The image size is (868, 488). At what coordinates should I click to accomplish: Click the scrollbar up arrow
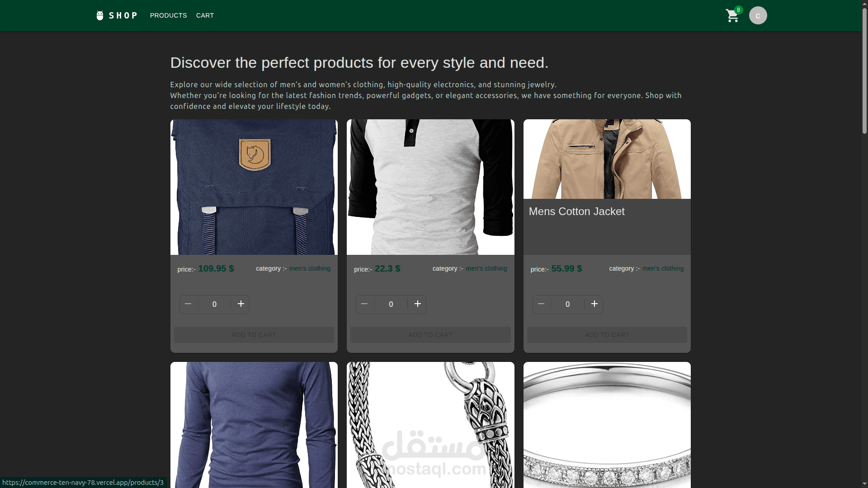point(864,4)
